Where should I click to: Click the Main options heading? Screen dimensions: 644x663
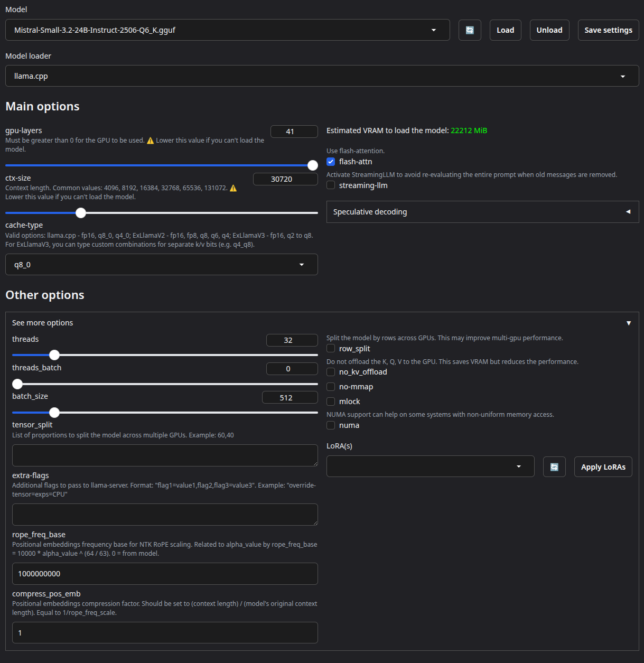click(x=42, y=106)
